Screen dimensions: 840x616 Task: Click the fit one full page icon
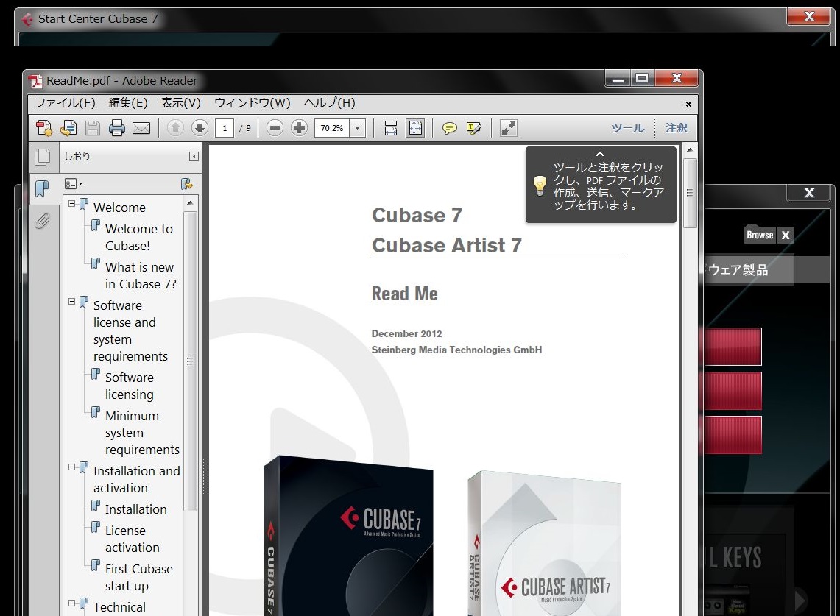click(415, 128)
